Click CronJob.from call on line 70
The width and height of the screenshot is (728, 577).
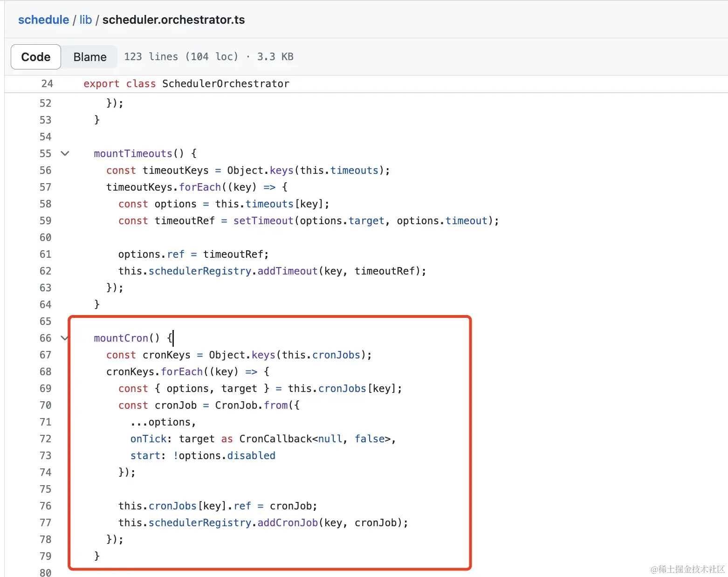[x=252, y=405]
